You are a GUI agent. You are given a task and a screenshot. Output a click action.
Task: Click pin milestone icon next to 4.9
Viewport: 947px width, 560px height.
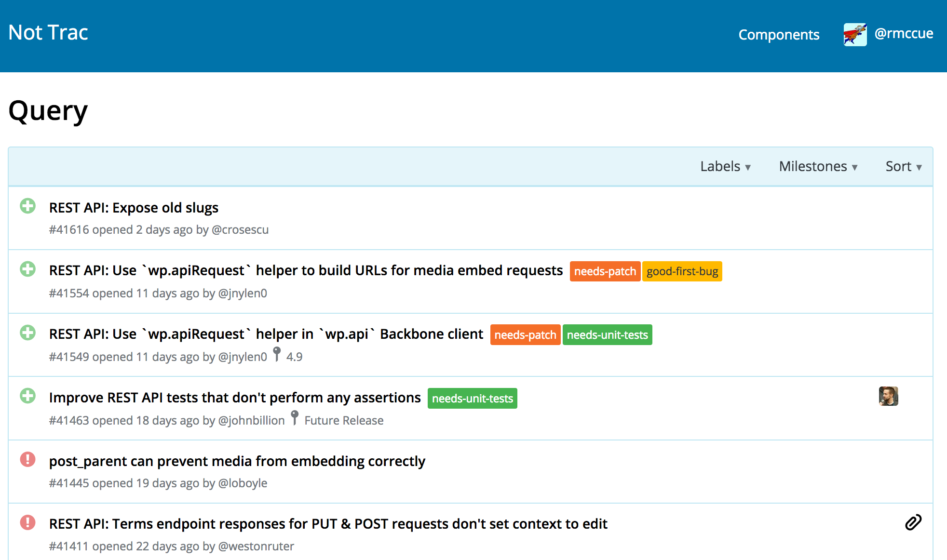pyautogui.click(x=277, y=354)
